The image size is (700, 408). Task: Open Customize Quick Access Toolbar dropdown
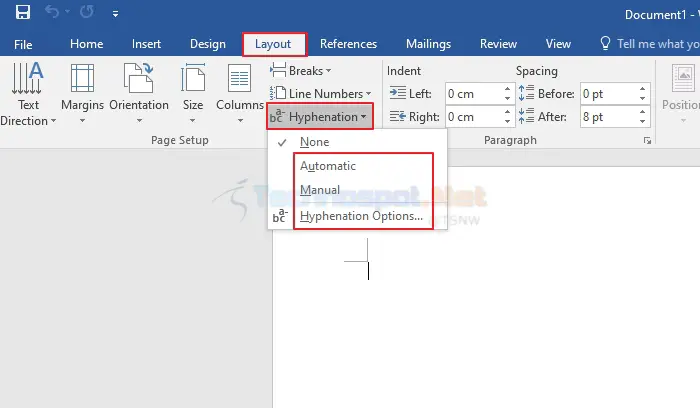coord(115,14)
